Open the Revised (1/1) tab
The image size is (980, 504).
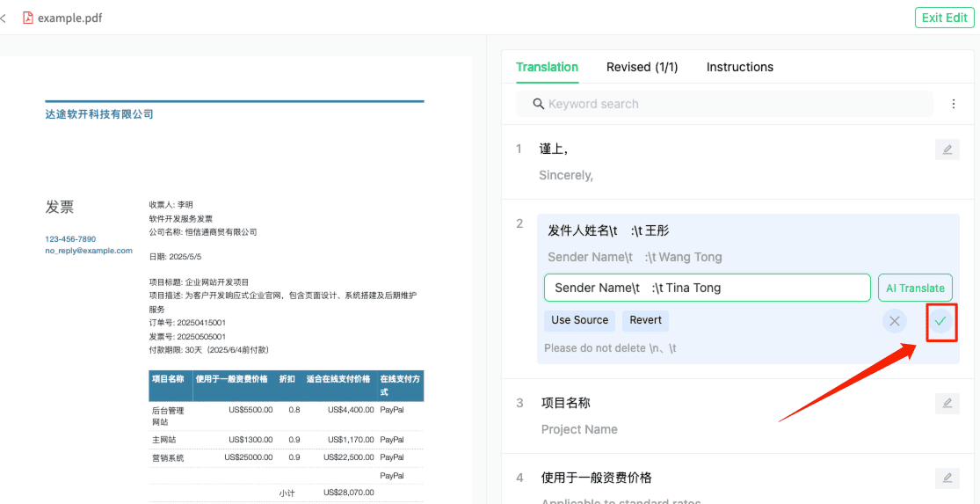[642, 67]
